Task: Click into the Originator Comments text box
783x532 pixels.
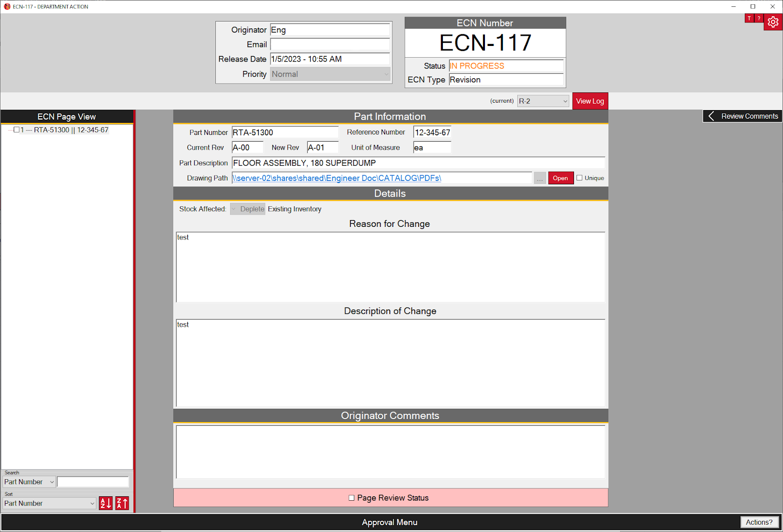Action: coord(390,451)
